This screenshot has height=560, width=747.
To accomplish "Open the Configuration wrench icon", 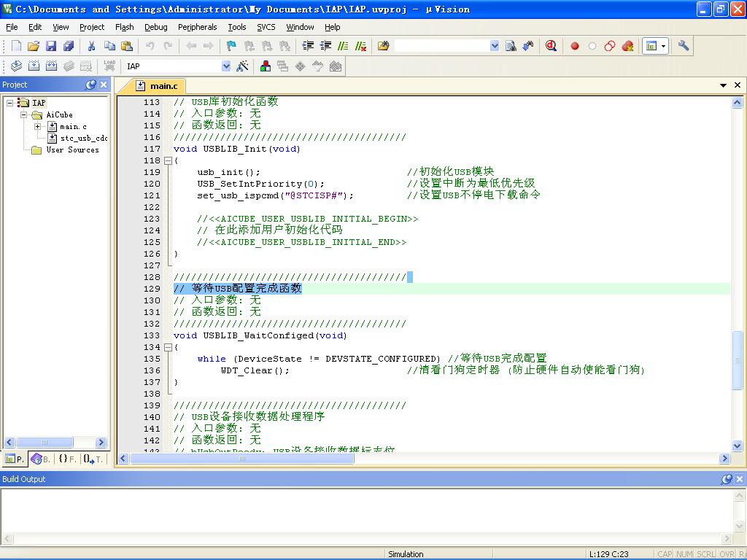I will point(683,46).
